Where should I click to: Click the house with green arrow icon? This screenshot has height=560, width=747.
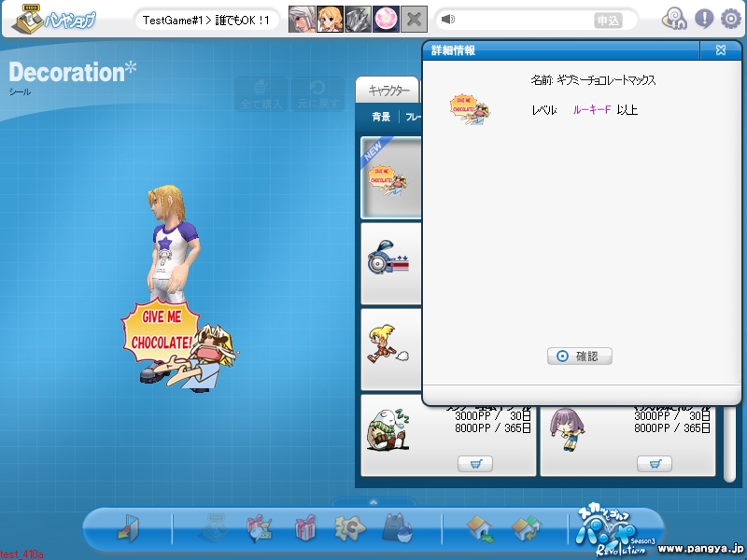pyautogui.click(x=480, y=528)
